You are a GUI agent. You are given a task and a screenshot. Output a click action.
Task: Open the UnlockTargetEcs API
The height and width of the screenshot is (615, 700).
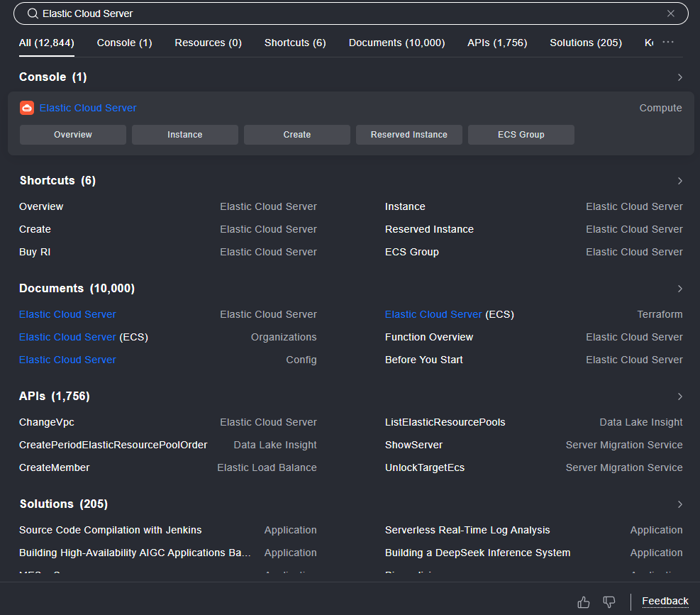coord(534,468)
